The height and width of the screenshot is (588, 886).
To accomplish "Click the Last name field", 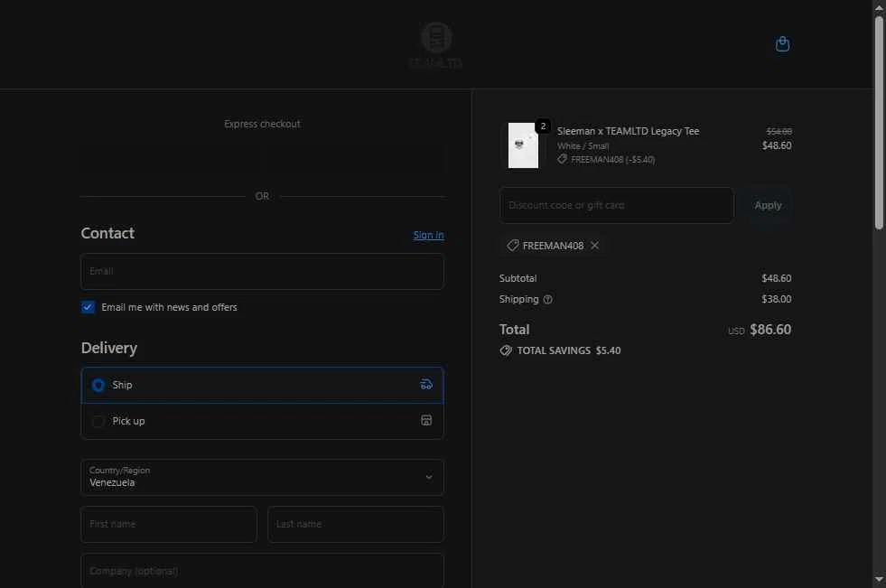I will click(356, 524).
